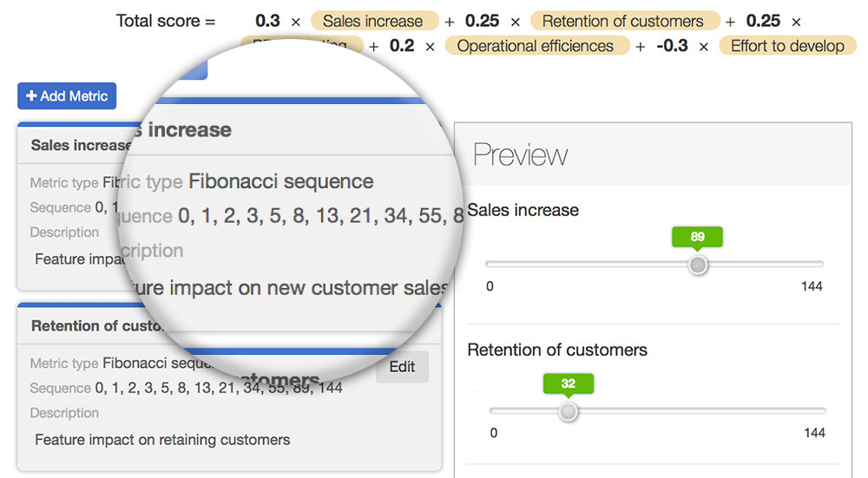Image resolution: width=868 pixels, height=478 pixels.
Task: Click the green 32 slider value badge
Action: coord(568,383)
